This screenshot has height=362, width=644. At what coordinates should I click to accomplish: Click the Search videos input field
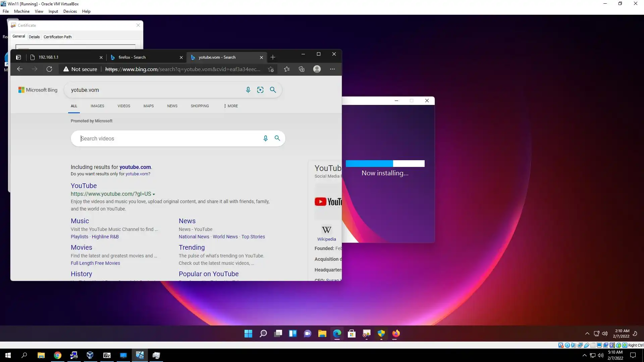point(168,138)
